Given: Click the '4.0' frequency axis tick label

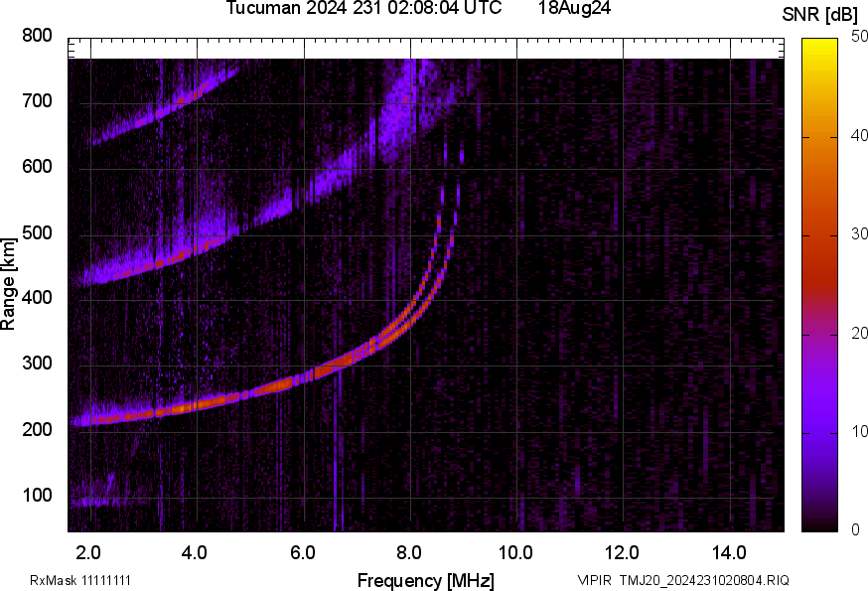Looking at the screenshot, I should point(195,553).
